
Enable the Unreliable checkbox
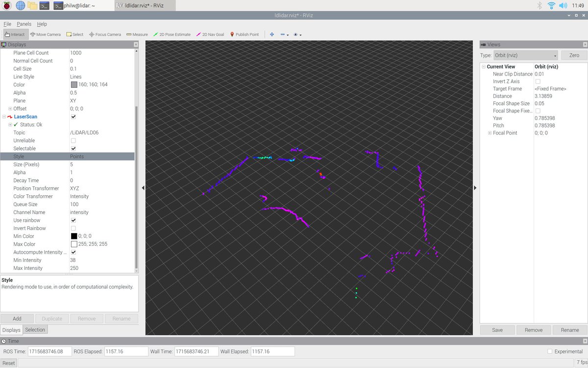coord(73,140)
